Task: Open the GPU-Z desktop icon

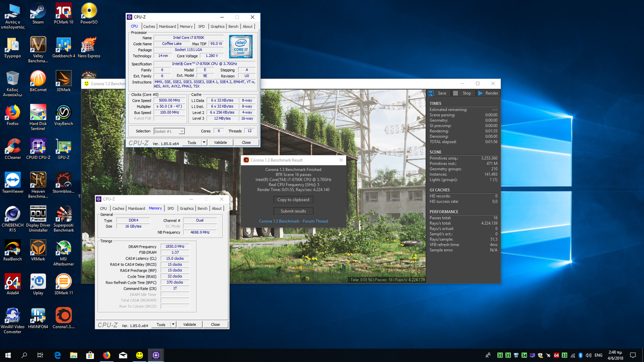Action: click(x=63, y=149)
